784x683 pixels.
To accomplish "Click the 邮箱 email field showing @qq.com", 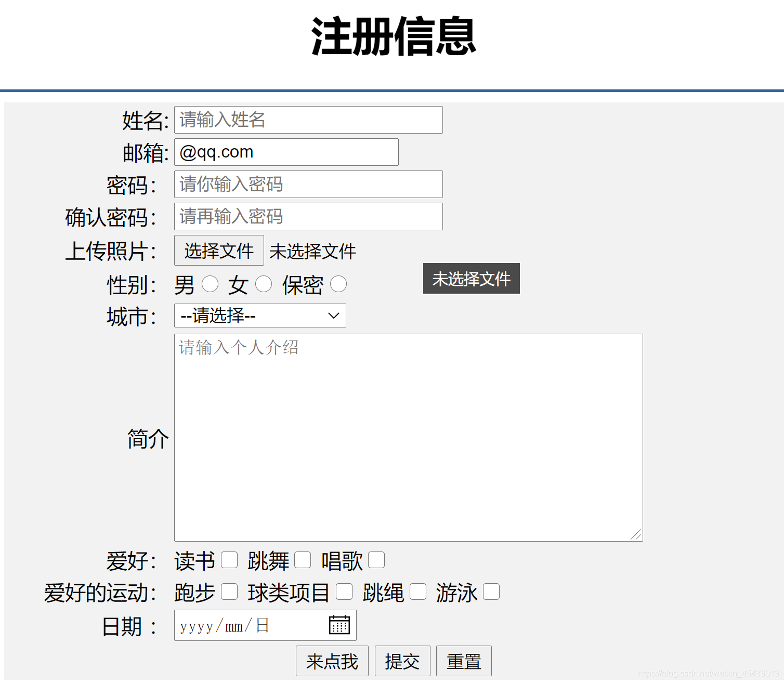I will tap(286, 152).
